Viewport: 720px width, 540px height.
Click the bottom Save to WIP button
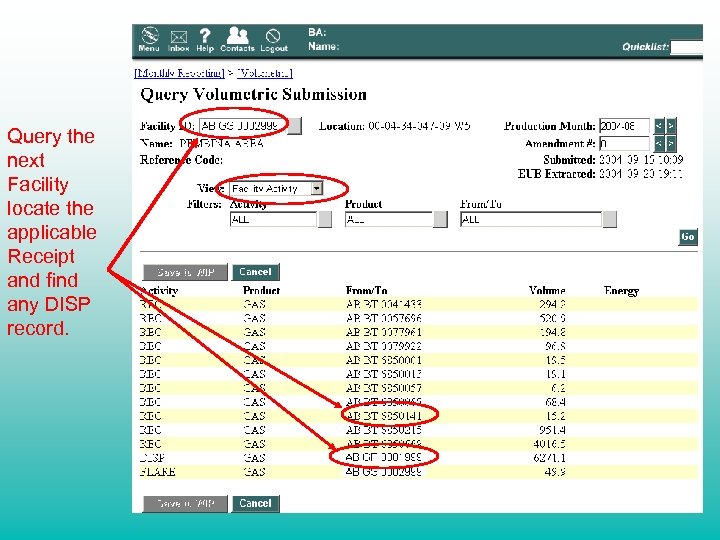click(185, 504)
